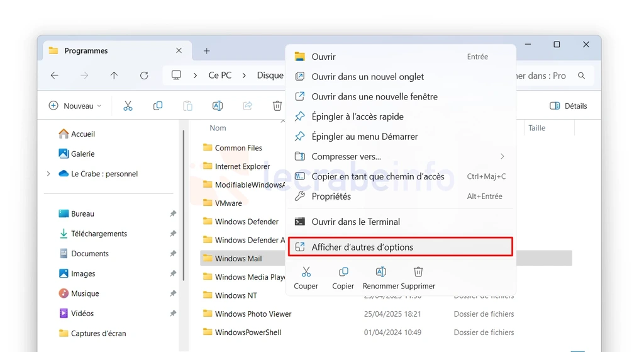644x352 pixels.
Task: Click Supprimer in the context menu
Action: (418, 278)
